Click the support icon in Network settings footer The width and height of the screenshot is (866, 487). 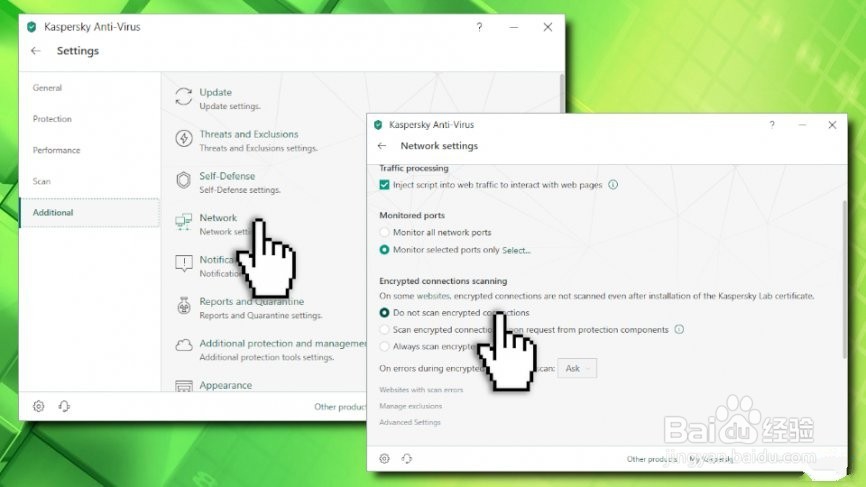tap(407, 458)
